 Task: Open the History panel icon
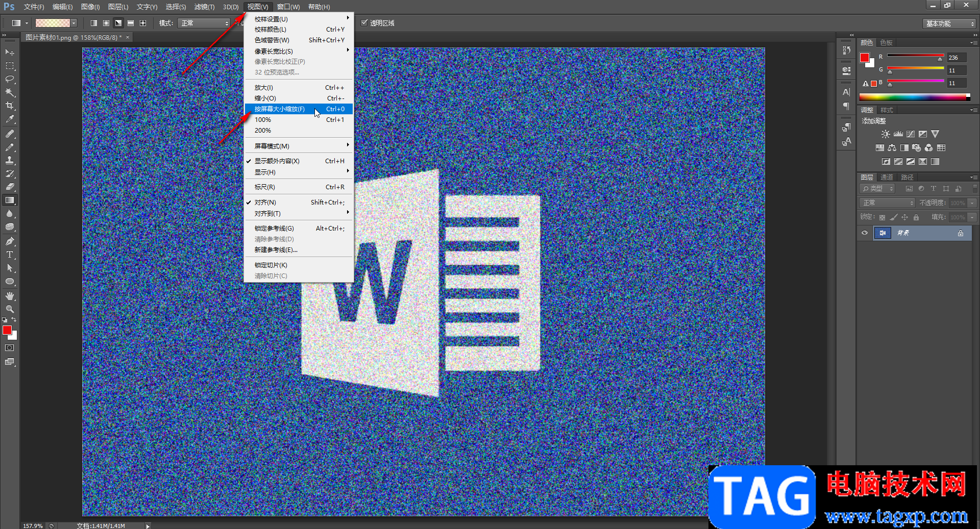pyautogui.click(x=846, y=50)
